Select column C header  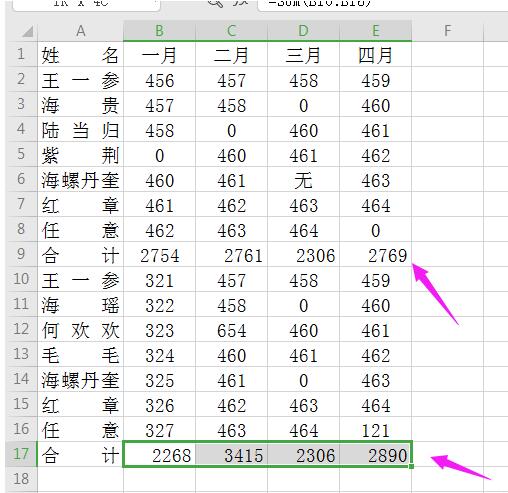(231, 31)
